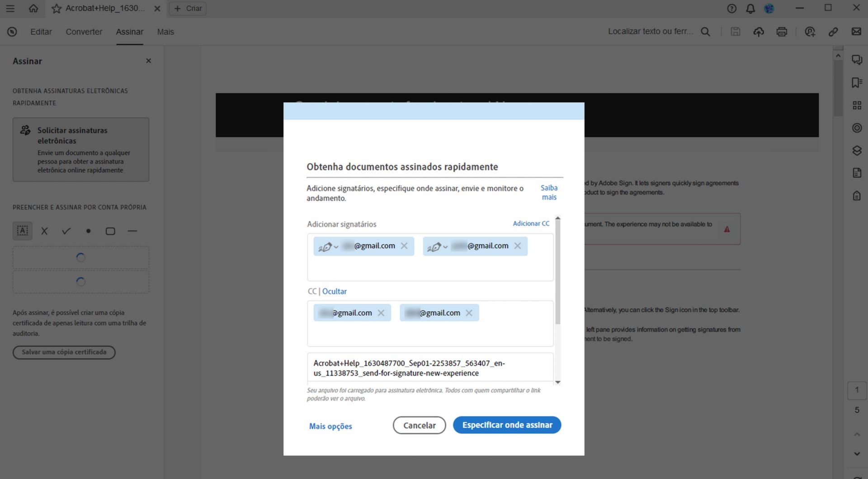Select the line annotation tool
Viewport: 868px width, 479px height.
(132, 231)
